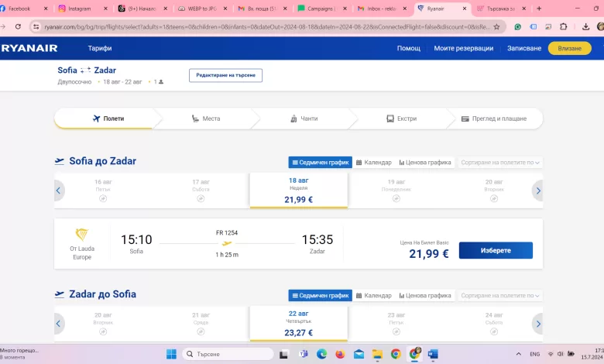The width and height of the screenshot is (604, 364).
Task: Select the 16 авг outbound date
Action: [103, 191]
